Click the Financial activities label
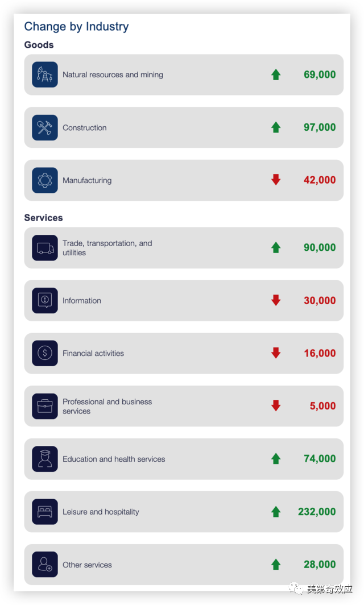The height and width of the screenshot is (605, 364). click(93, 353)
